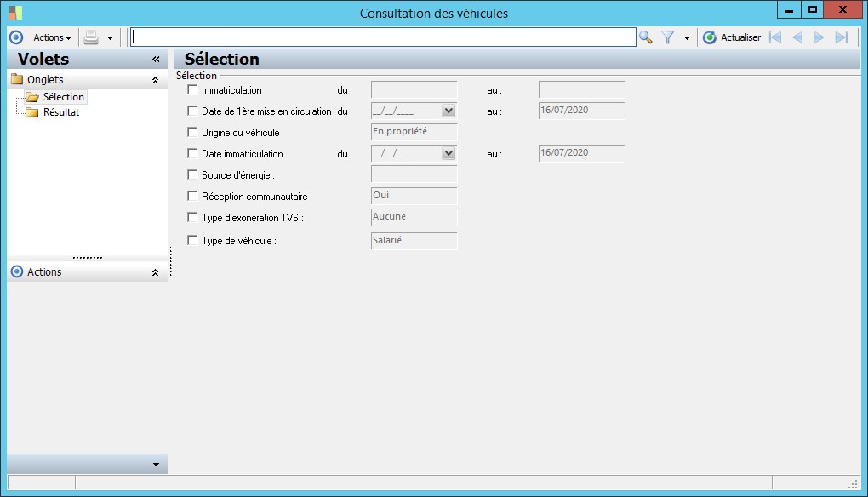Screen dimensions: 868x497
Task: Click the 'Salarié' vehicle type field
Action: coord(414,241)
